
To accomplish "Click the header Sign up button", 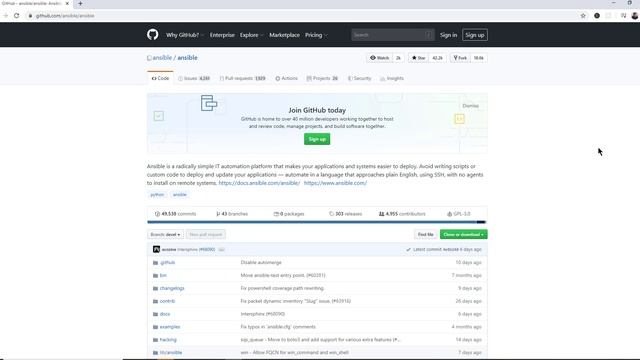I will point(475,35).
